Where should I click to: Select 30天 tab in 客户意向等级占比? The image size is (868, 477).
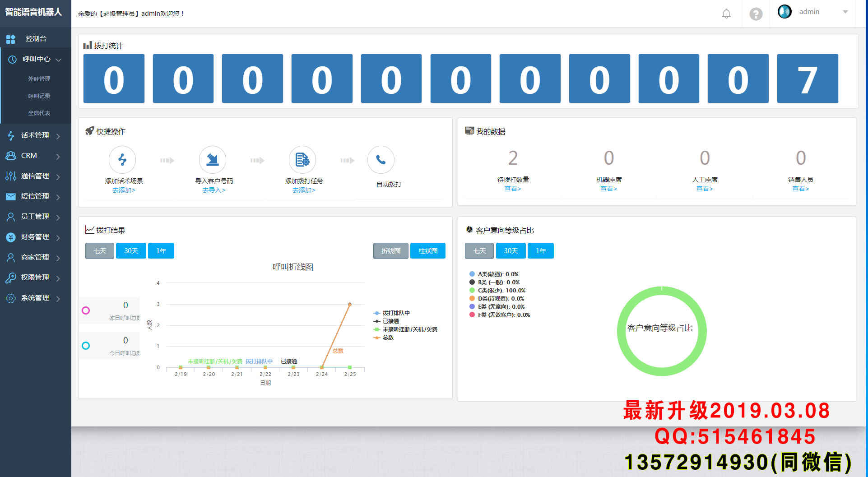[511, 251]
